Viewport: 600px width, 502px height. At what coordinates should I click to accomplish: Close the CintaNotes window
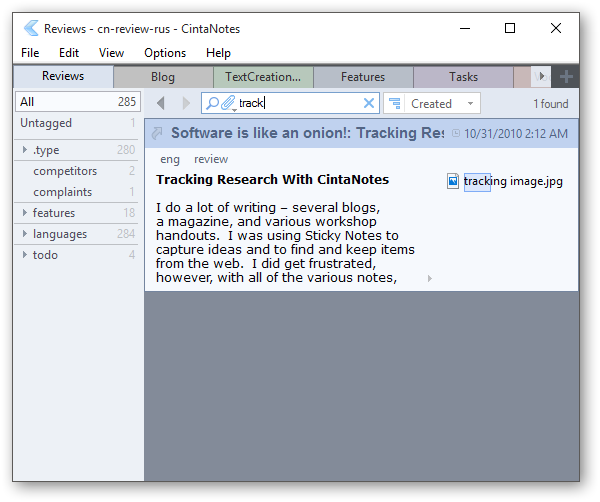click(556, 28)
